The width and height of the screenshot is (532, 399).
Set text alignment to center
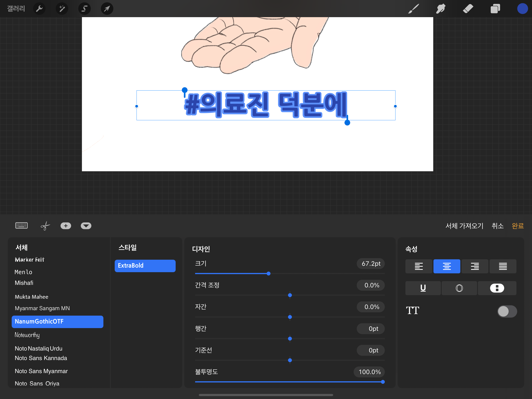pos(447,266)
